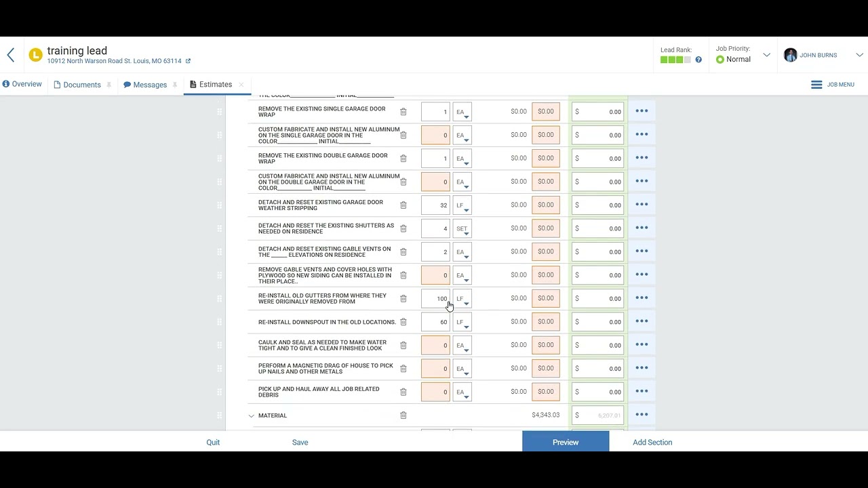Delete 're-install old gutters' row
This screenshot has height=488, width=868.
click(x=403, y=299)
